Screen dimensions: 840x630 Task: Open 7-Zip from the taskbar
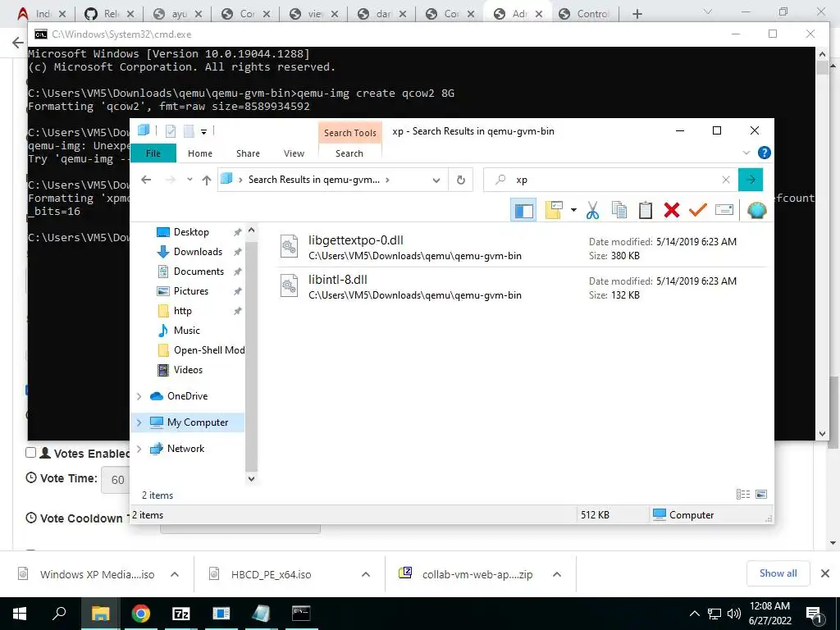click(181, 614)
